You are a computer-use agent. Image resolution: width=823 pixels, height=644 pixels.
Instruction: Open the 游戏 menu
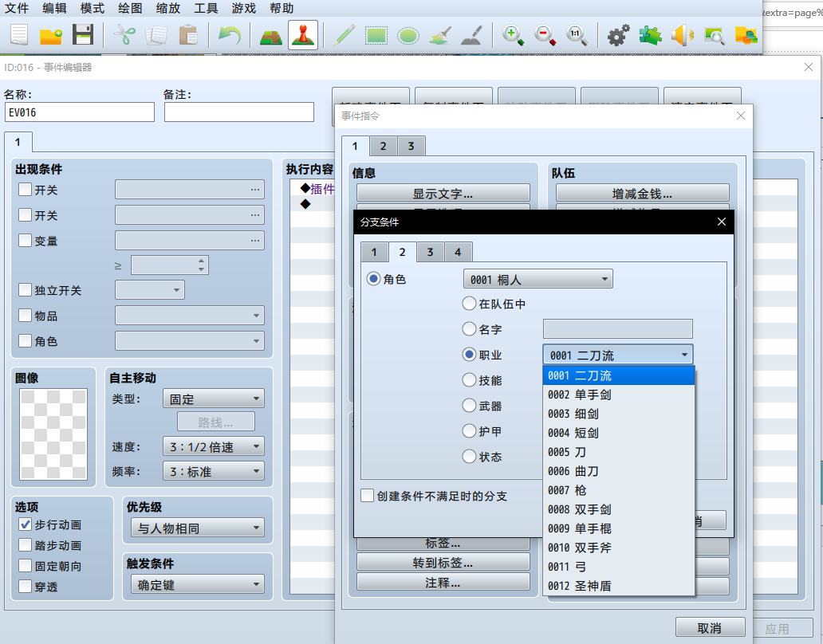pyautogui.click(x=243, y=9)
